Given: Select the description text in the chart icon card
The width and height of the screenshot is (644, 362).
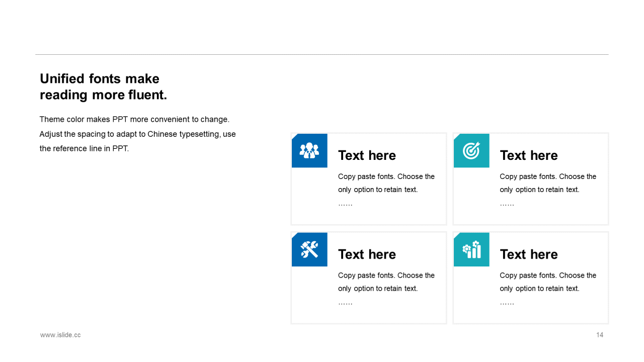Looking at the screenshot, I should 547,282.
